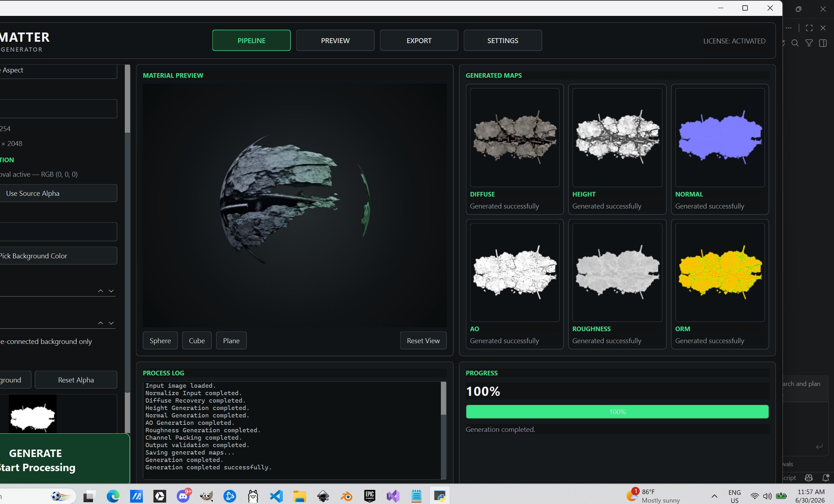Open the clock showing 11:57 AM

[810, 496]
